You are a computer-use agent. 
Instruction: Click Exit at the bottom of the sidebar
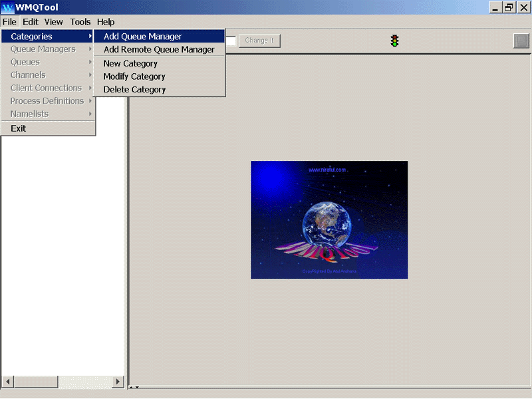tap(18, 128)
